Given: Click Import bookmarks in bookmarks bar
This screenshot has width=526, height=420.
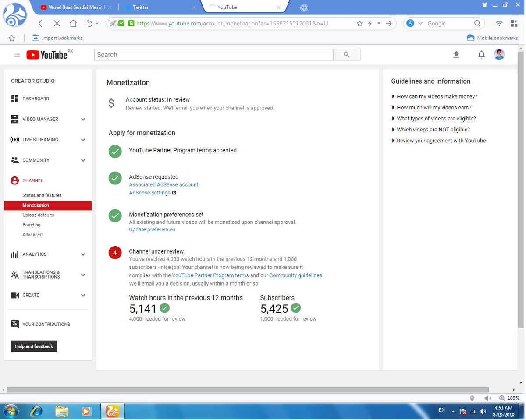Looking at the screenshot, I should pyautogui.click(x=57, y=38).
